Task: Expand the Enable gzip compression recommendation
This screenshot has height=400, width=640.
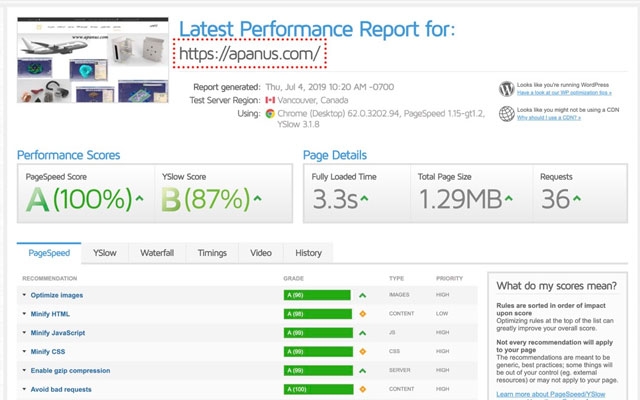Action: coord(24,370)
